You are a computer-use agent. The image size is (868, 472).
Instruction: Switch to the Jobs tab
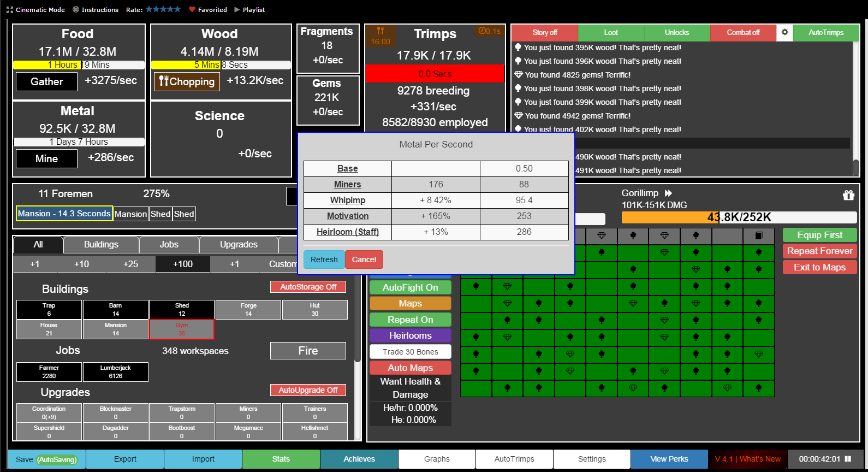169,245
